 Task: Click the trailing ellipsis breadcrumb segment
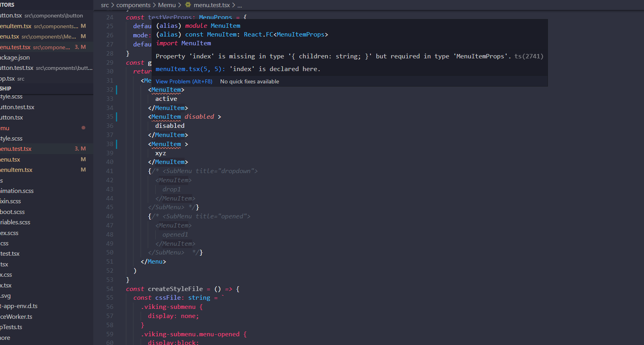click(x=239, y=5)
